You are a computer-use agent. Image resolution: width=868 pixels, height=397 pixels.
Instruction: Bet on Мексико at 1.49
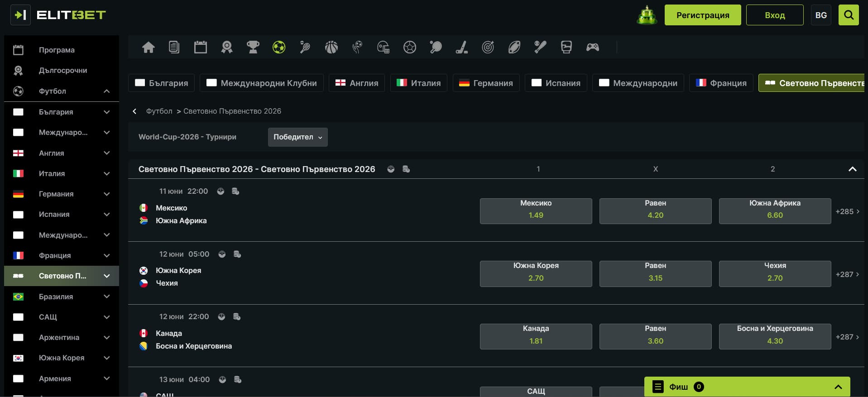coord(536,211)
